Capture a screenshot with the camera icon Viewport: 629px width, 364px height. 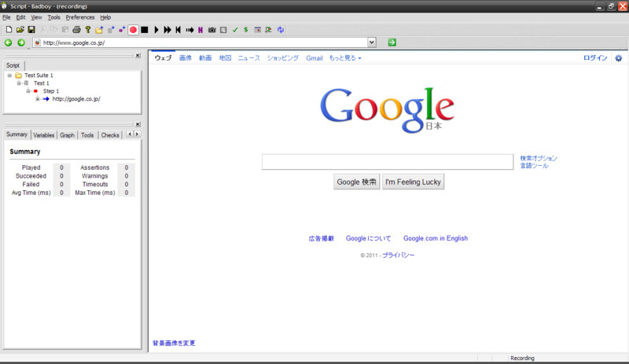coord(212,30)
